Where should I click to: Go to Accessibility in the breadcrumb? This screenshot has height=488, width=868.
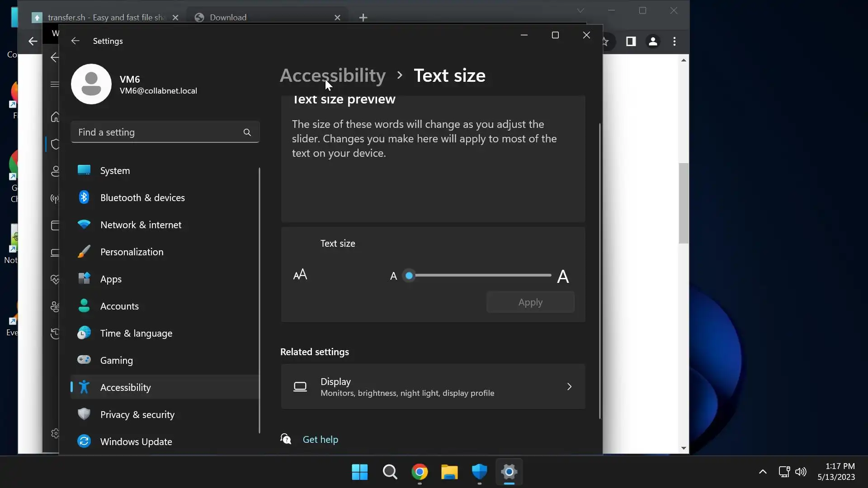pos(333,75)
